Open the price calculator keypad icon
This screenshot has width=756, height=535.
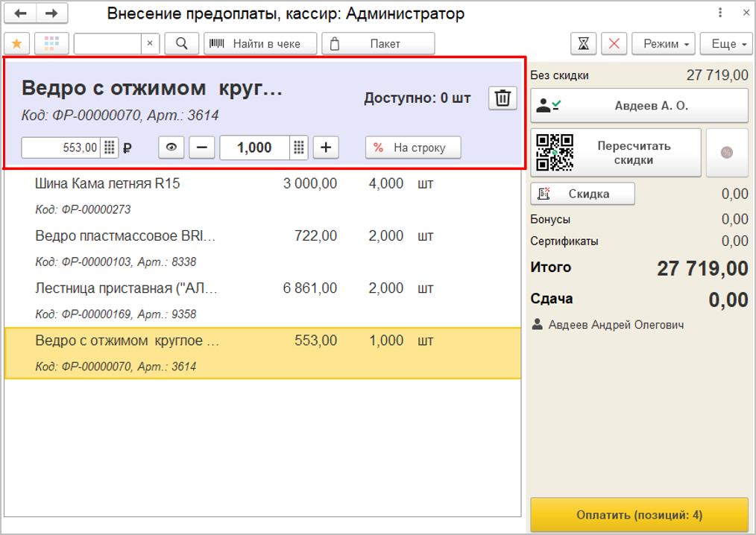[109, 148]
